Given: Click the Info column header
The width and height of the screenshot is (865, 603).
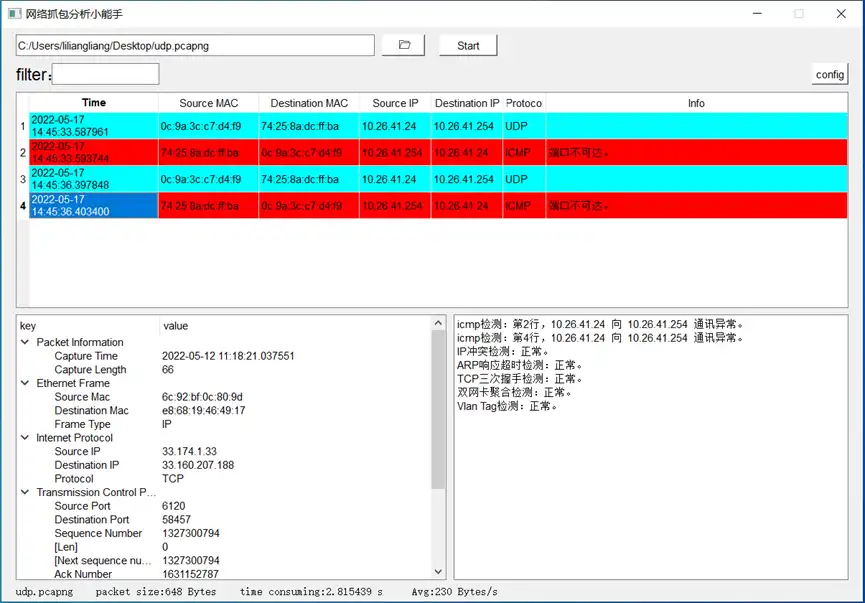Looking at the screenshot, I should click(x=696, y=103).
